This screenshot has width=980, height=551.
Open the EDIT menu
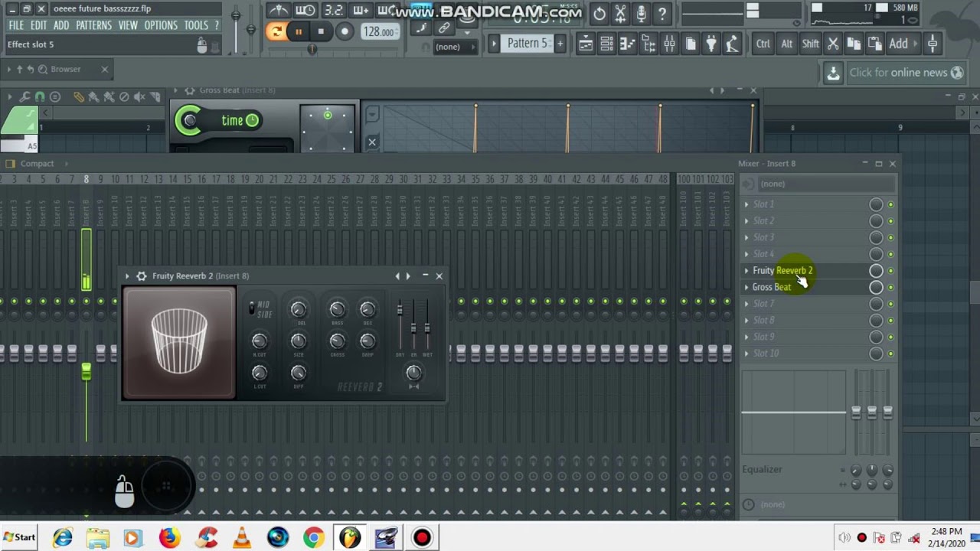pyautogui.click(x=39, y=25)
